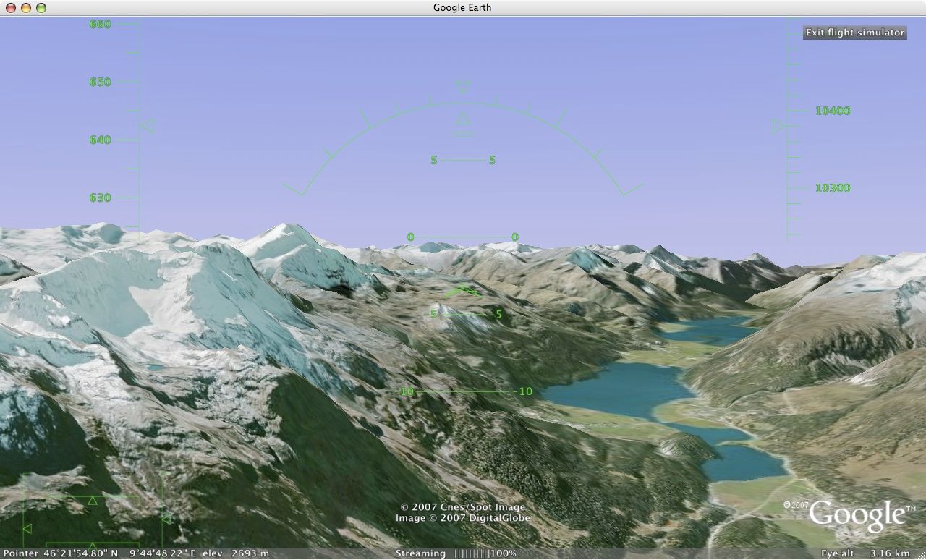Minimize the Google Earth window

tap(26, 8)
